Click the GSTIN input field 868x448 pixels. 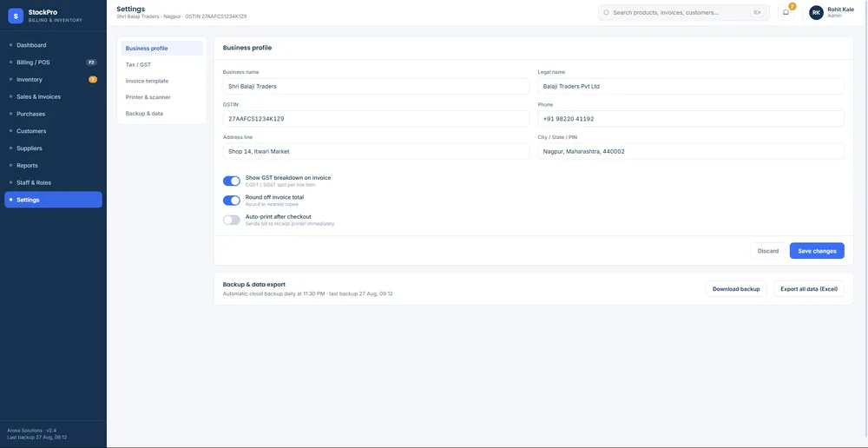click(x=376, y=118)
